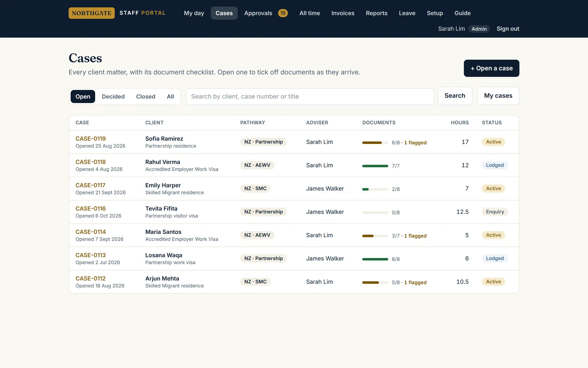Open CASE-0116 link
Viewport: 588px width, 368px height.
point(90,209)
